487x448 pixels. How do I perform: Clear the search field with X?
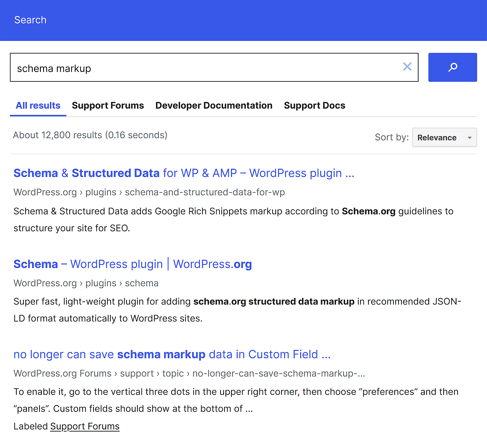[407, 67]
